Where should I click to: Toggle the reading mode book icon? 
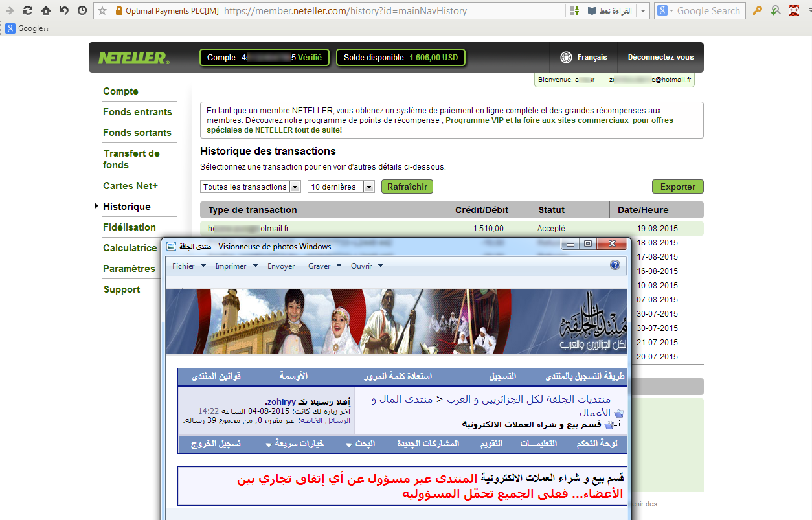click(592, 11)
